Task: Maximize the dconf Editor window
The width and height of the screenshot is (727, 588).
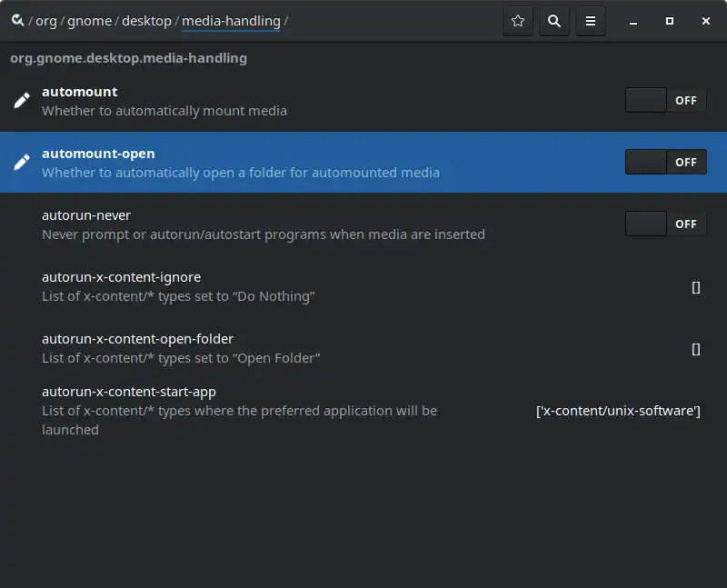Action: [x=670, y=21]
